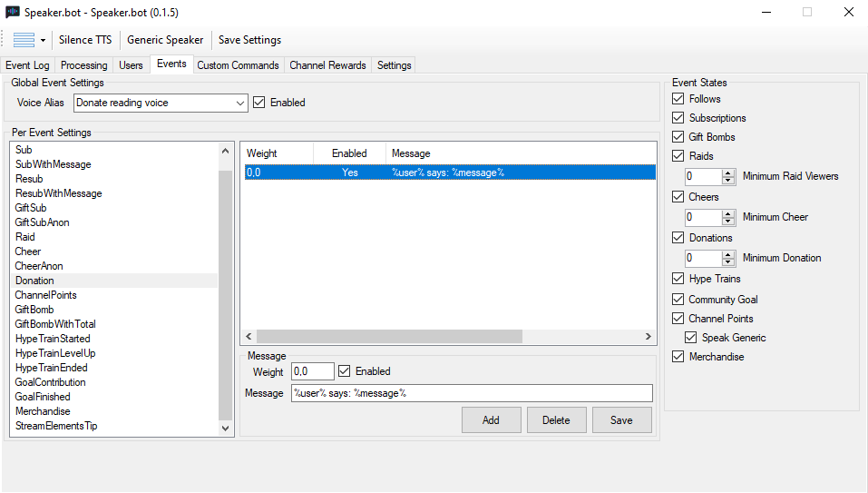Switch to the Custom Commands tab
Screen dimensions: 868x493
[239, 65]
